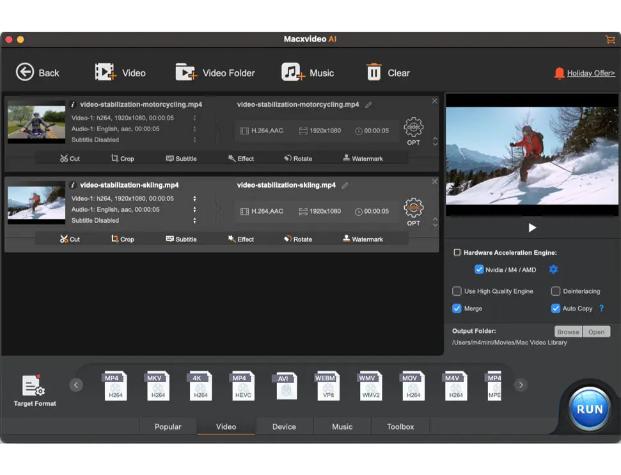Screen dimensions: 621x475
Task: Reorder motorcycling item with up-down arrows
Action: (x=435, y=141)
